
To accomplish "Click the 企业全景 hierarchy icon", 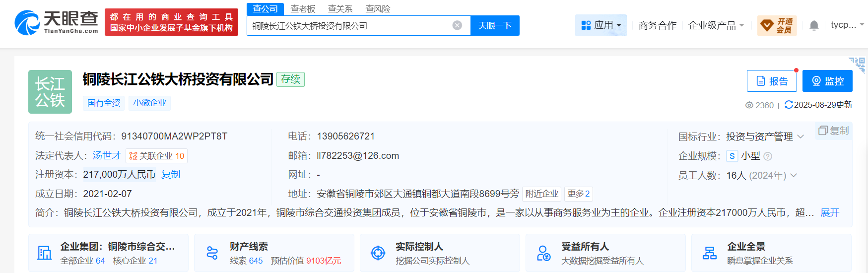I will click(709, 253).
